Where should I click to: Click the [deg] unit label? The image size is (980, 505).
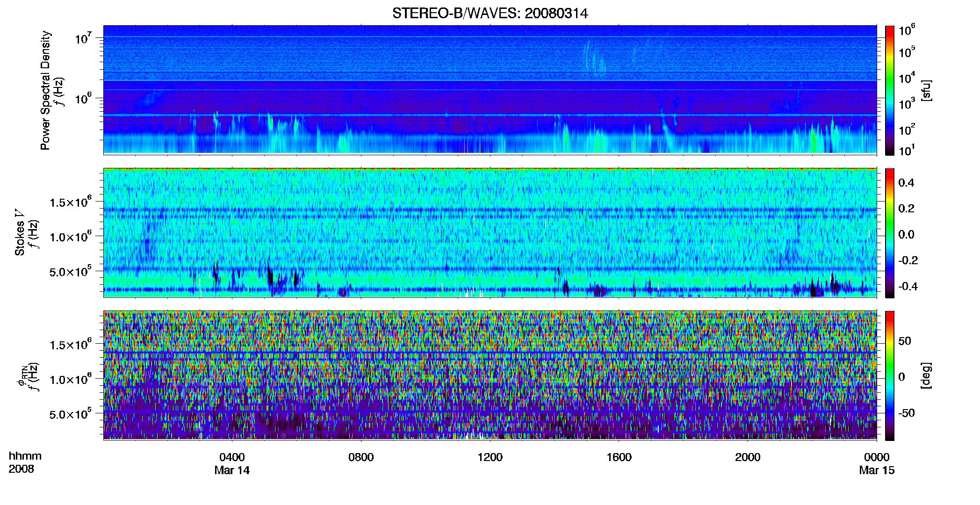click(x=926, y=375)
